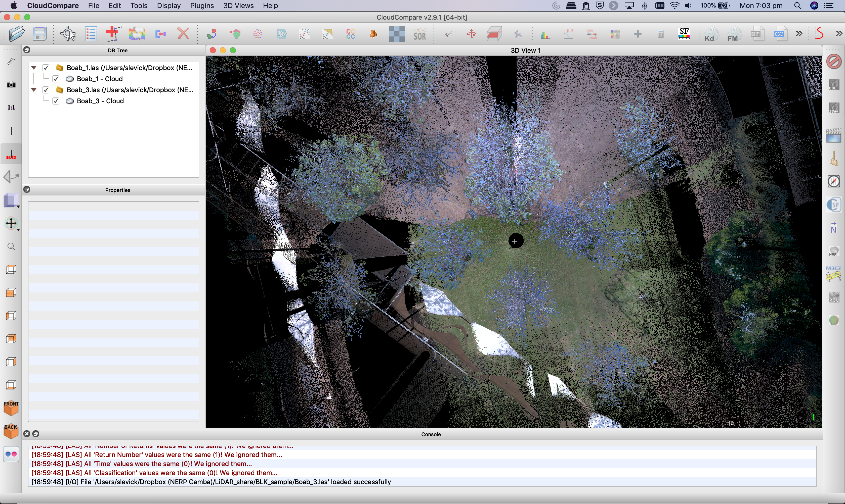
Task: Close the Console panel
Action: pos(27,434)
